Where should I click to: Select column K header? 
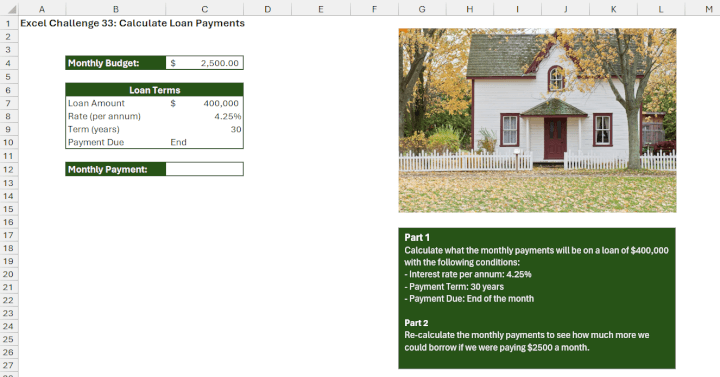613,9
